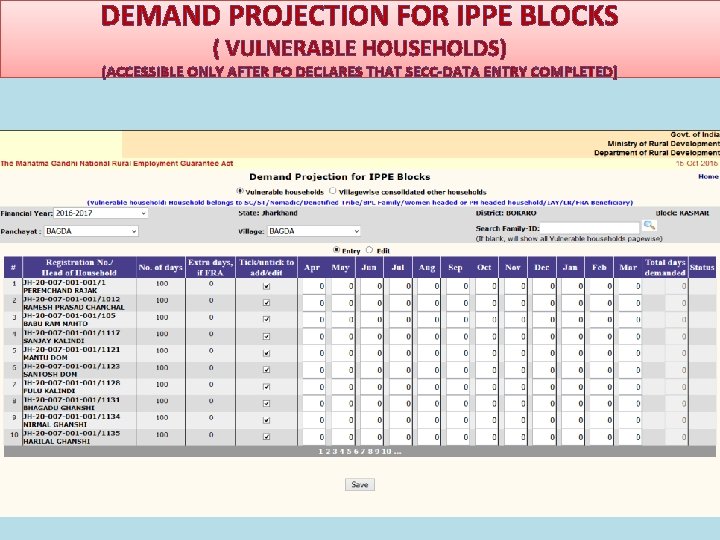Click the Search Family-ID text field
This screenshot has height=540, width=720.
[x=590, y=228]
